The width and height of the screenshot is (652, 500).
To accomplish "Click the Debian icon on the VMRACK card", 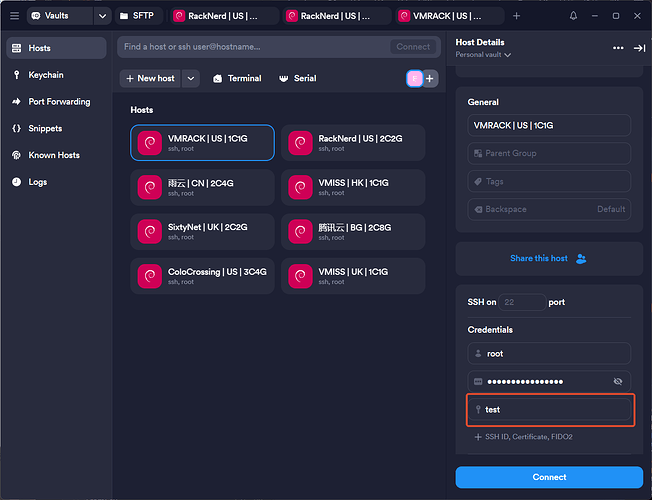I will pyautogui.click(x=150, y=143).
